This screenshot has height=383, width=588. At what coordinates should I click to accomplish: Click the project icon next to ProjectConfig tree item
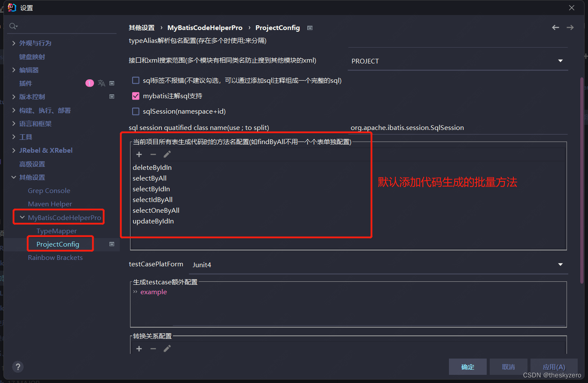point(112,244)
